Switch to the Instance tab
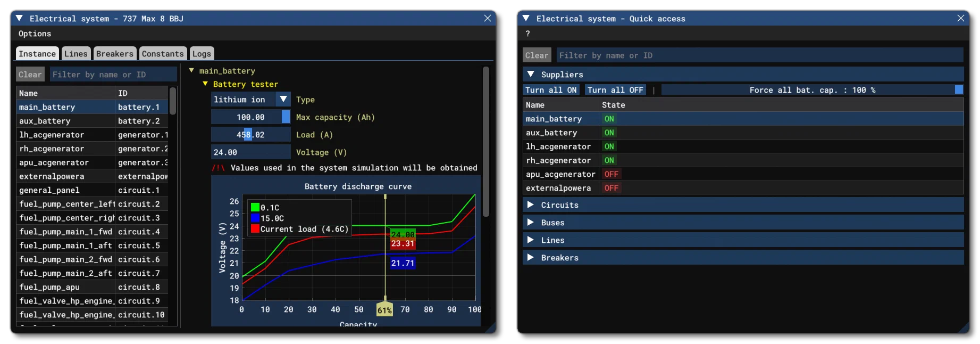 [x=37, y=54]
